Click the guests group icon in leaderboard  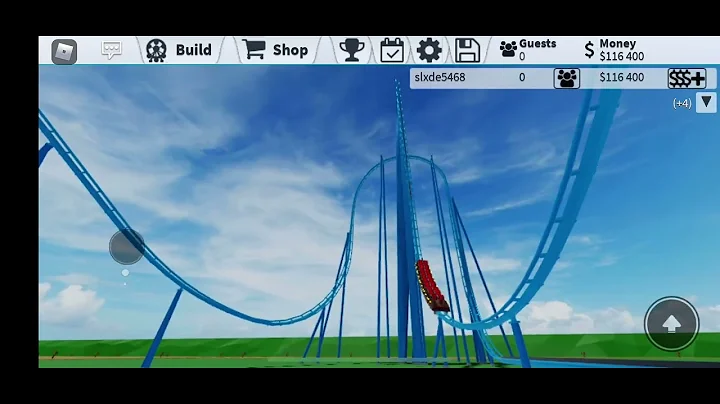point(567,79)
